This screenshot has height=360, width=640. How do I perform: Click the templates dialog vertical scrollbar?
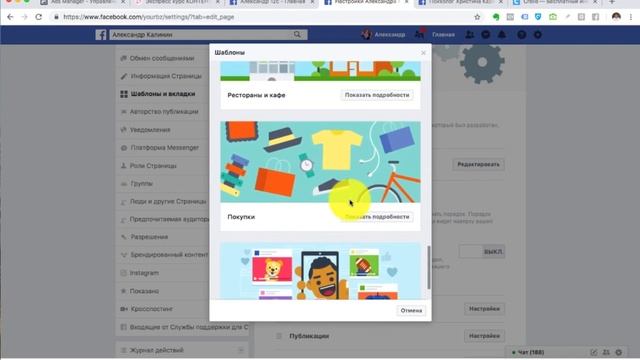click(429, 267)
